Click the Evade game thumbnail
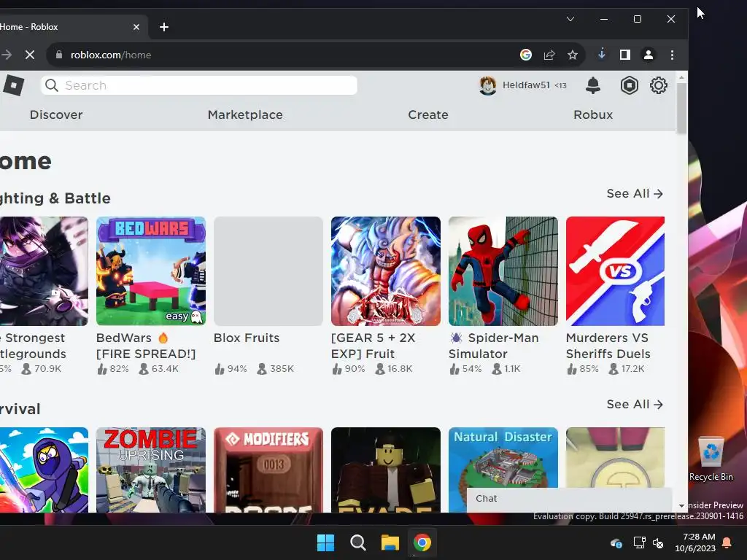Screen dimensions: 747x560 click(385, 470)
